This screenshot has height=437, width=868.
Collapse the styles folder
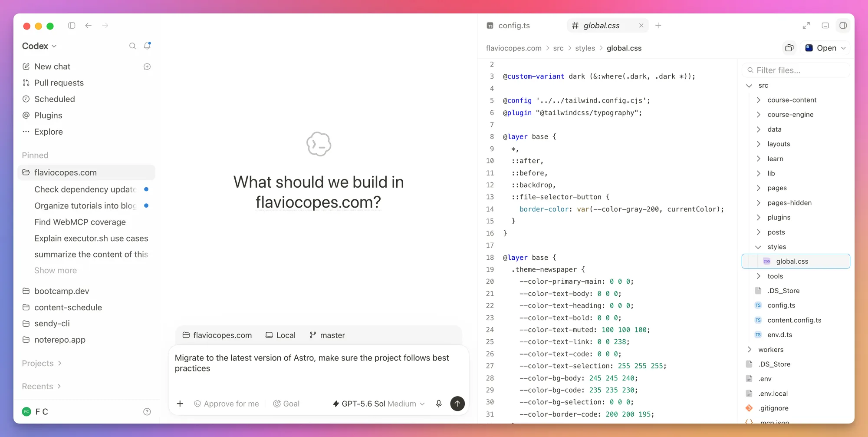(758, 247)
